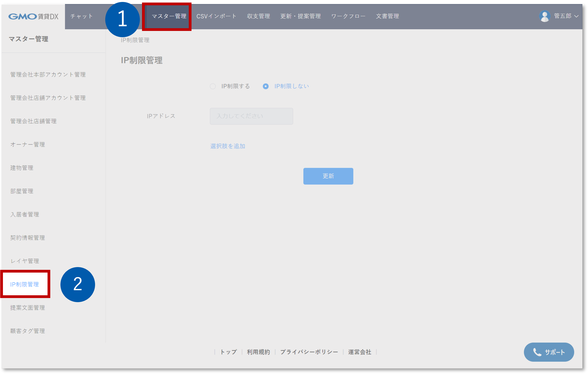Expand the 管五郎 user dropdown chevron
The image size is (588, 374).
(576, 16)
